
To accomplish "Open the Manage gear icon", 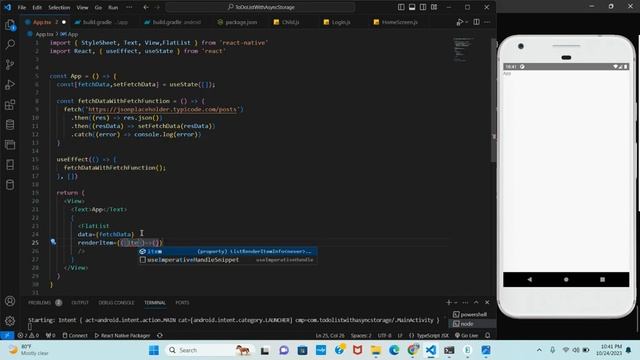I will pos(10,321).
